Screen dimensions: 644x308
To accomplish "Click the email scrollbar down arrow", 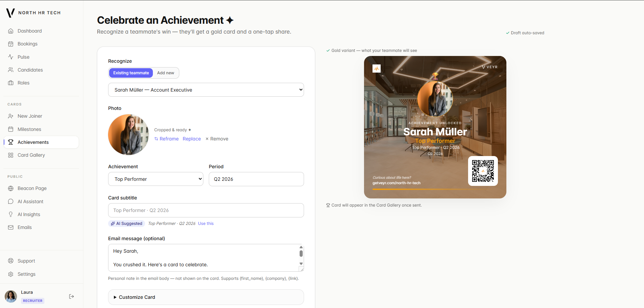I will click(x=301, y=264).
